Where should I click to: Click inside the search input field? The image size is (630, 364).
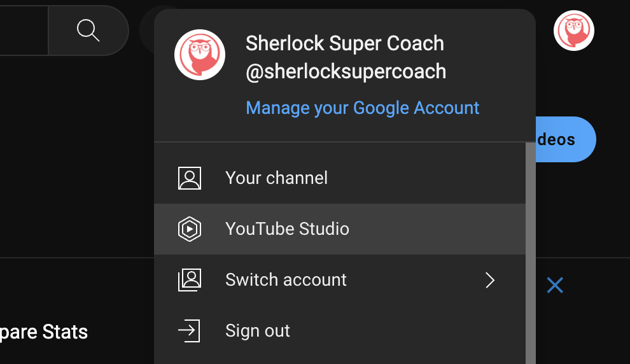23,30
